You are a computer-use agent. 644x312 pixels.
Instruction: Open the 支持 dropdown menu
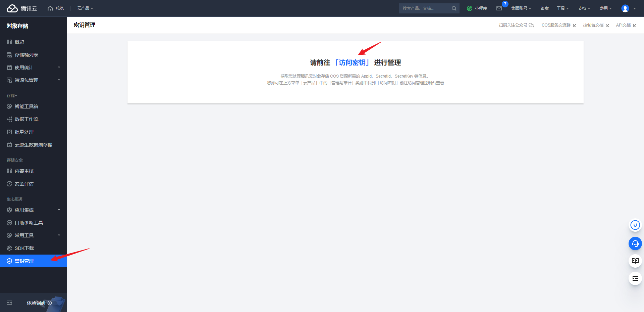pyautogui.click(x=584, y=8)
